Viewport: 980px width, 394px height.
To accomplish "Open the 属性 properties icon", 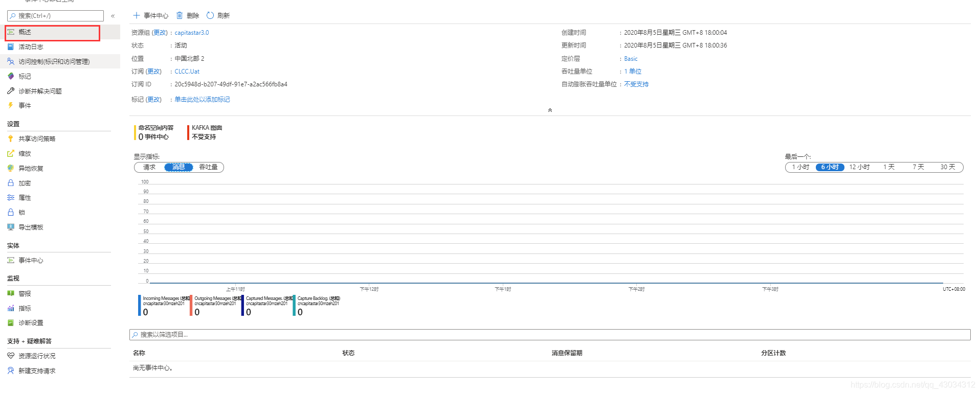I will 11,197.
